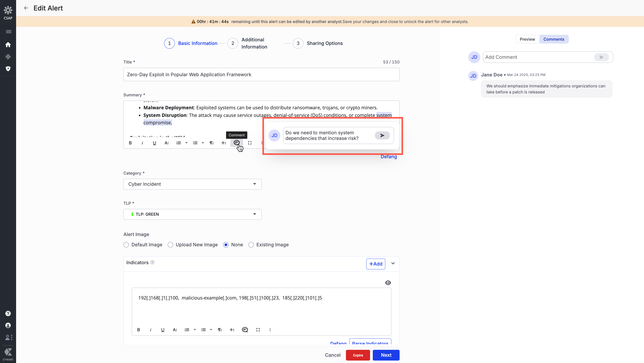644x363 pixels.
Task: Toggle the eye visibility icon in Indicators
Action: [x=388, y=283]
